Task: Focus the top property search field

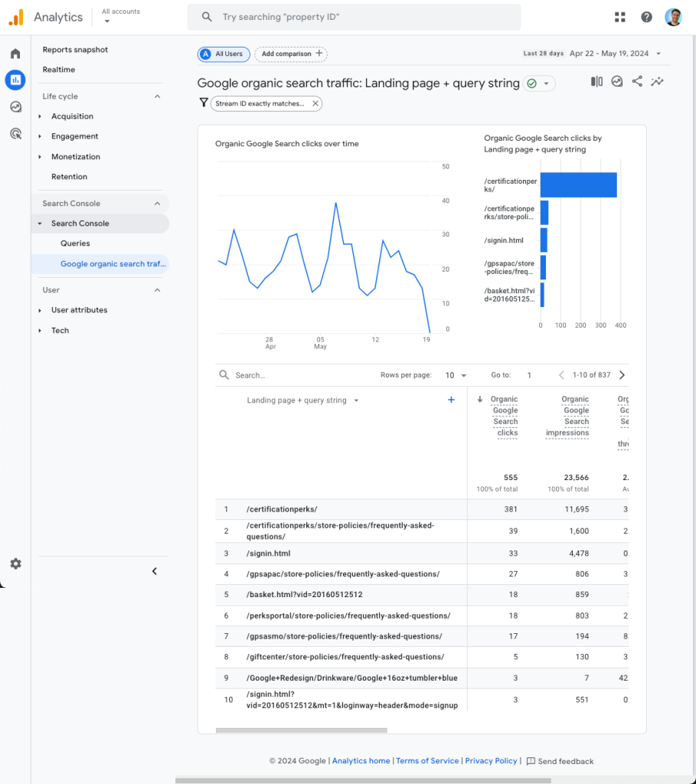Action: pos(354,17)
